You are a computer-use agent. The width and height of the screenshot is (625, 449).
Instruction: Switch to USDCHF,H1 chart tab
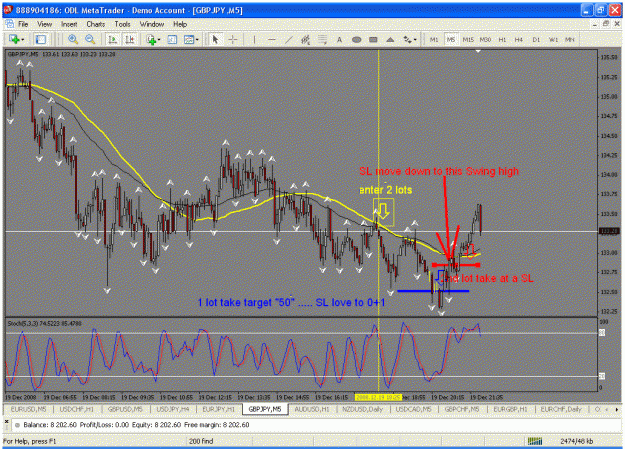(77, 409)
